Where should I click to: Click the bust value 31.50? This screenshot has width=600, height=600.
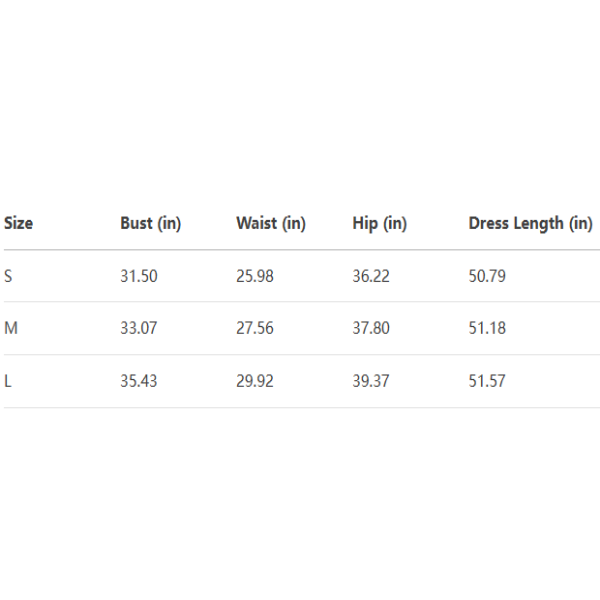(x=139, y=276)
